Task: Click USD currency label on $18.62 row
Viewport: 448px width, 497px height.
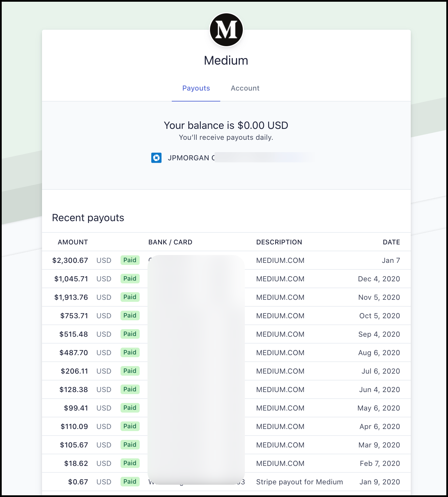Action: click(x=104, y=464)
